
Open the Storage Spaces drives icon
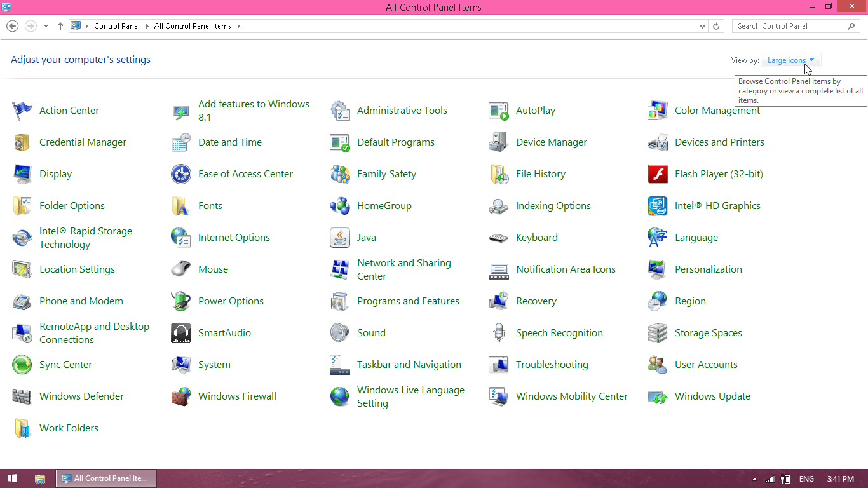[658, 333]
